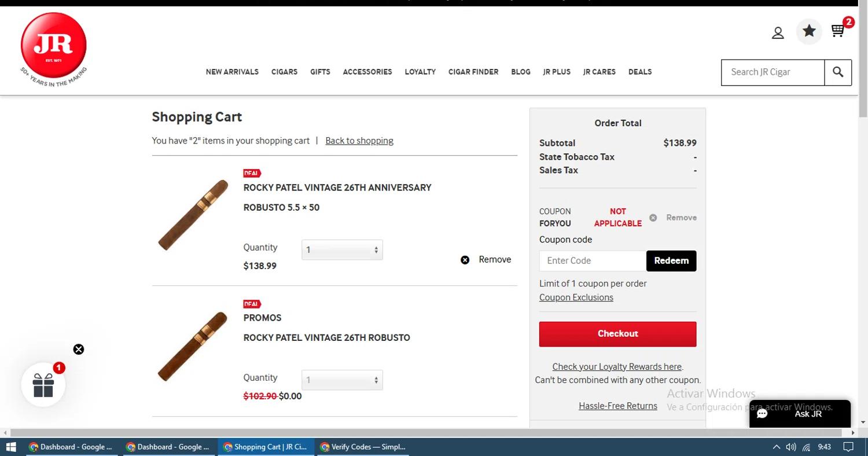The width and height of the screenshot is (868, 456).
Task: Click the red Checkout button
Action: point(617,334)
